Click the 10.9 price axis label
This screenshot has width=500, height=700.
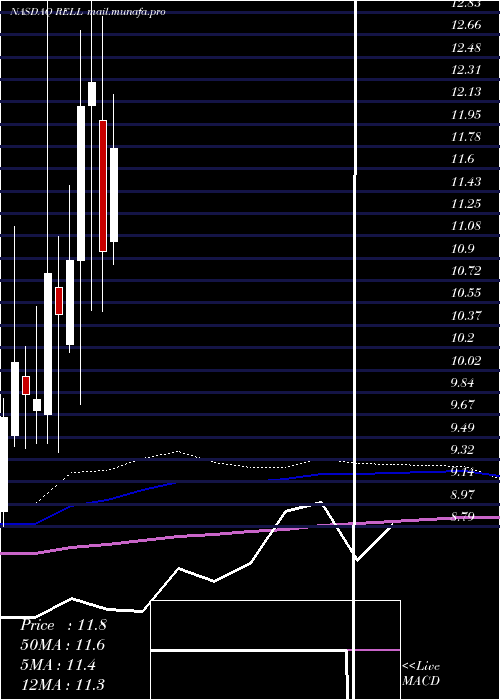(x=462, y=249)
